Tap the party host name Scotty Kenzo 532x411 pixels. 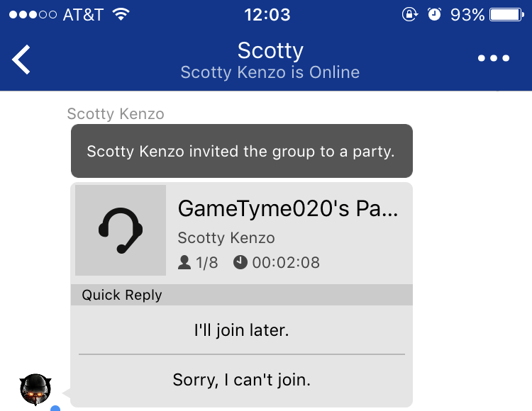[x=226, y=238]
